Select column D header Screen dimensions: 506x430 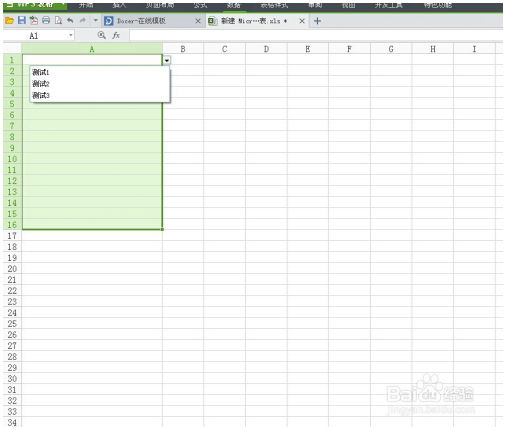tap(266, 49)
